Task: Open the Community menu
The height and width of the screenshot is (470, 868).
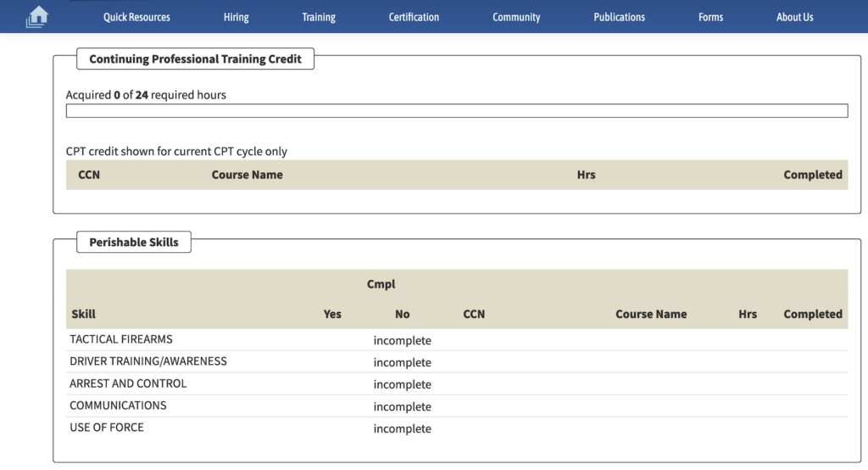Action: pos(516,17)
